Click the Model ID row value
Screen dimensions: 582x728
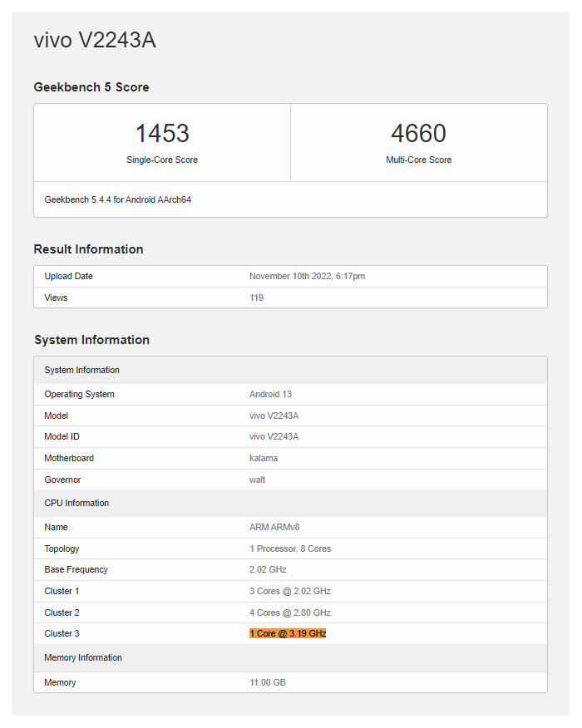pos(274,436)
